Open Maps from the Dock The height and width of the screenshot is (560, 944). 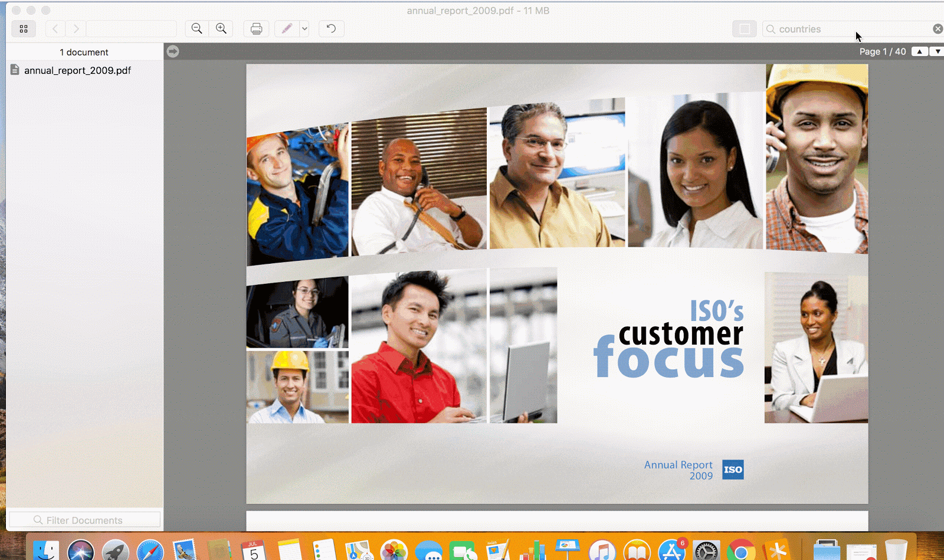tap(359, 551)
